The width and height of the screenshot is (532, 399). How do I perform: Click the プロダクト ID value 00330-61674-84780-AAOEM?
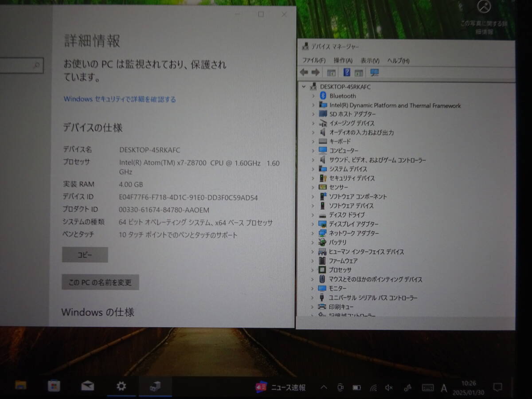[x=164, y=210]
